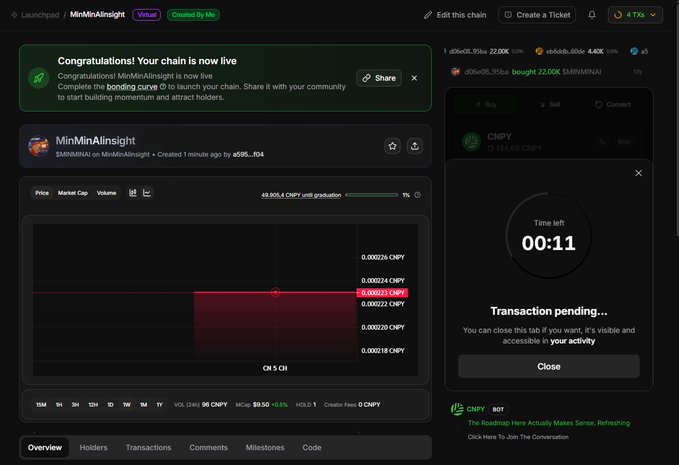The height and width of the screenshot is (465, 679).
Task: Open the your activity link
Action: (x=572, y=341)
